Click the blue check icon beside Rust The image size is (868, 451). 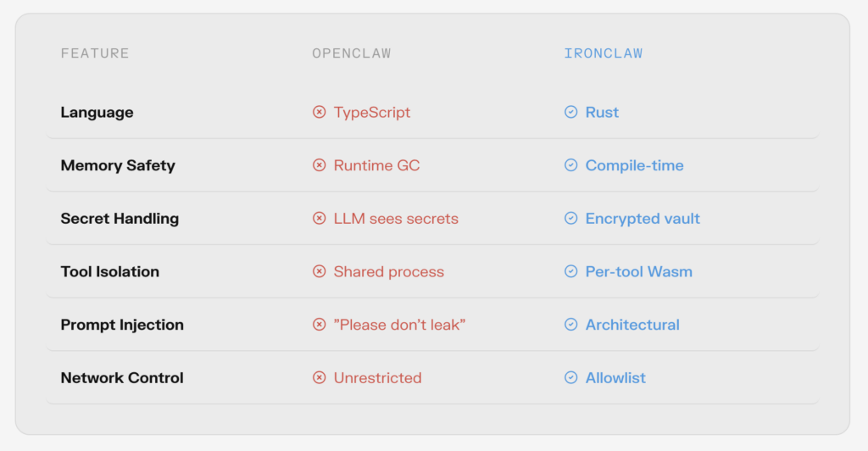(570, 112)
